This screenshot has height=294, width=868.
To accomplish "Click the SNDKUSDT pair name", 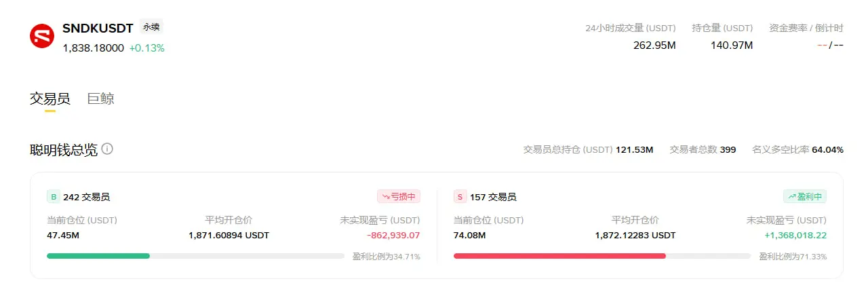I will 98,28.
